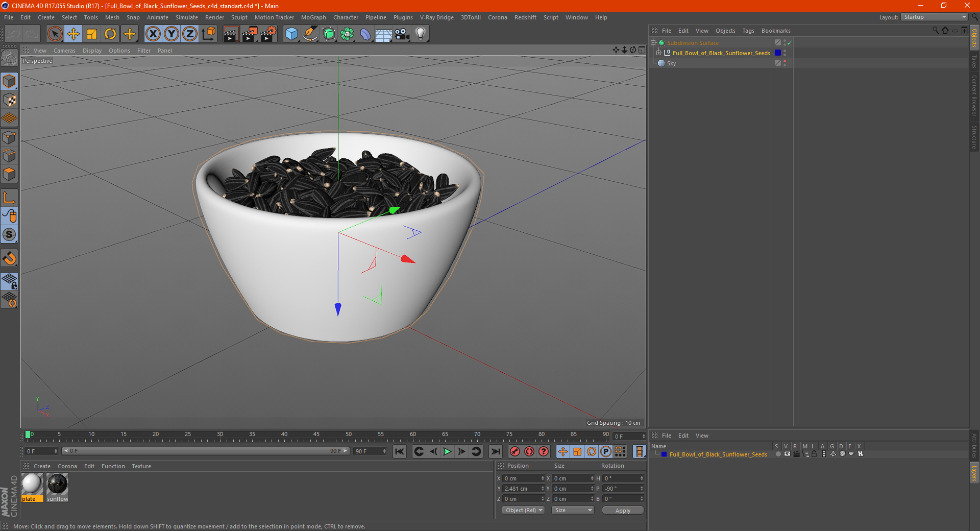Screen dimensions: 980x531
Task: Select the Scale tool
Action: (92, 34)
